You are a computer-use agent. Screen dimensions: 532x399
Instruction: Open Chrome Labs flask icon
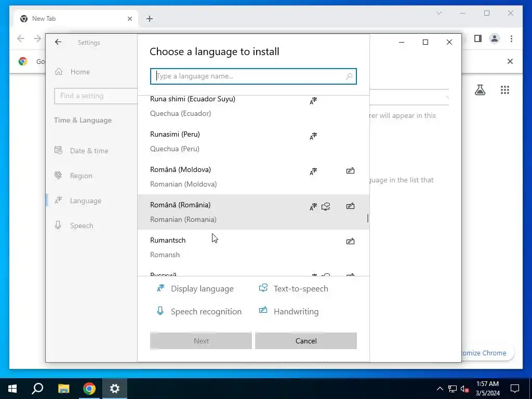pyautogui.click(x=480, y=90)
